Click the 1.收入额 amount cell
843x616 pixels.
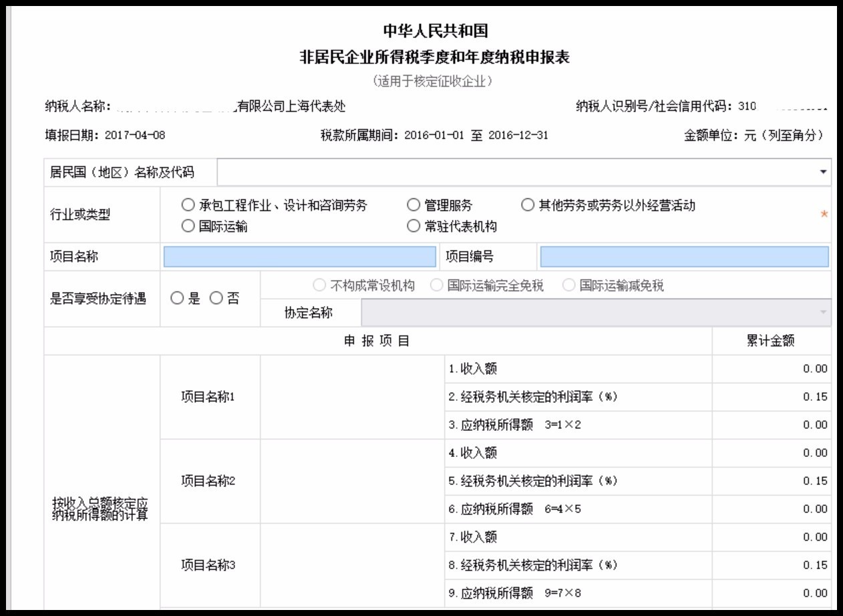772,369
